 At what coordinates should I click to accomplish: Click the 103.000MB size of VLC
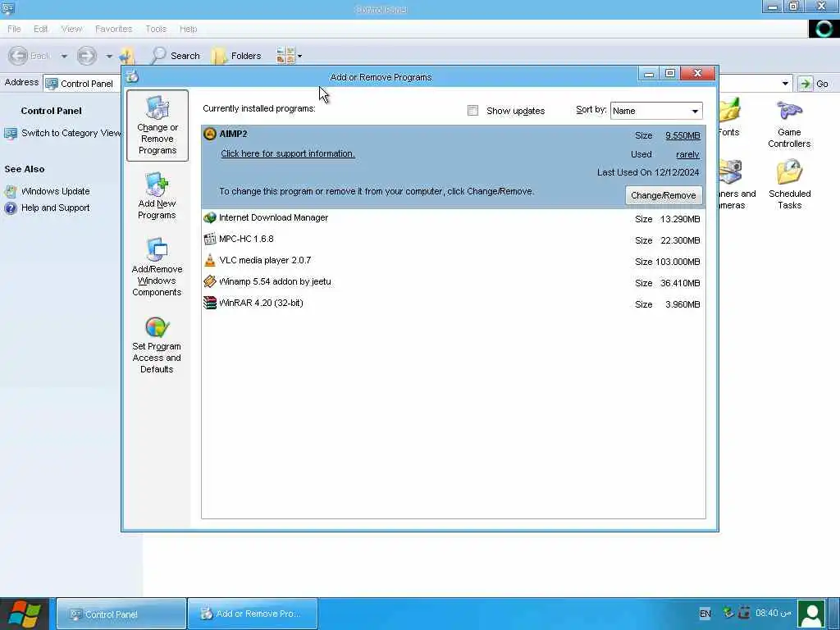click(x=677, y=262)
